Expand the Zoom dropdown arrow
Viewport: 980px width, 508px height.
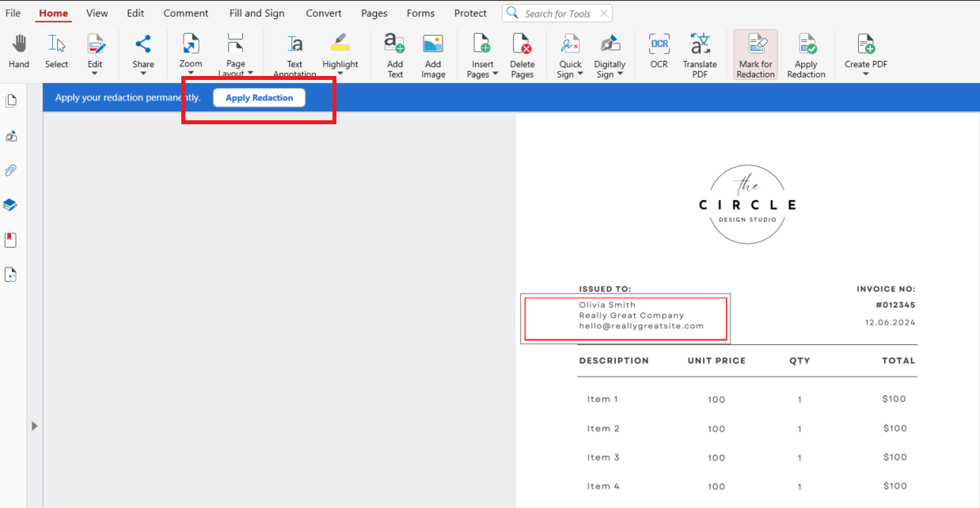[191, 74]
